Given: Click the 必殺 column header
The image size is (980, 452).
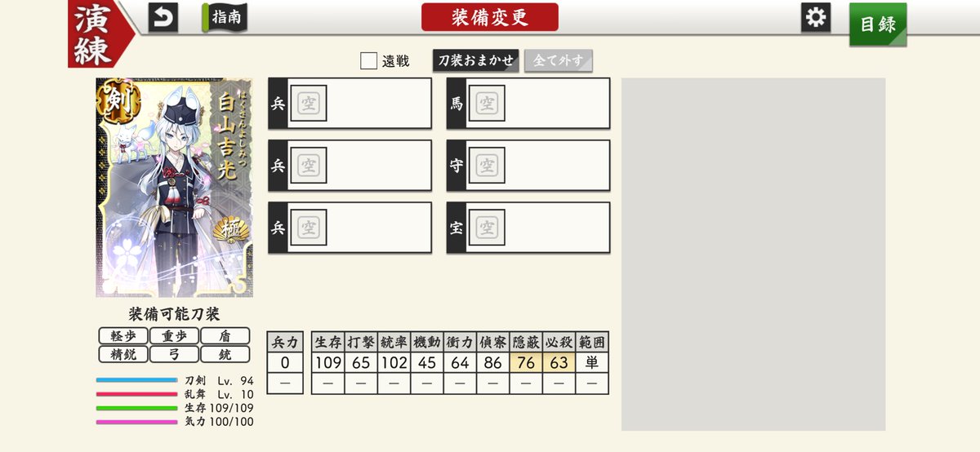Looking at the screenshot, I should pos(559,343).
